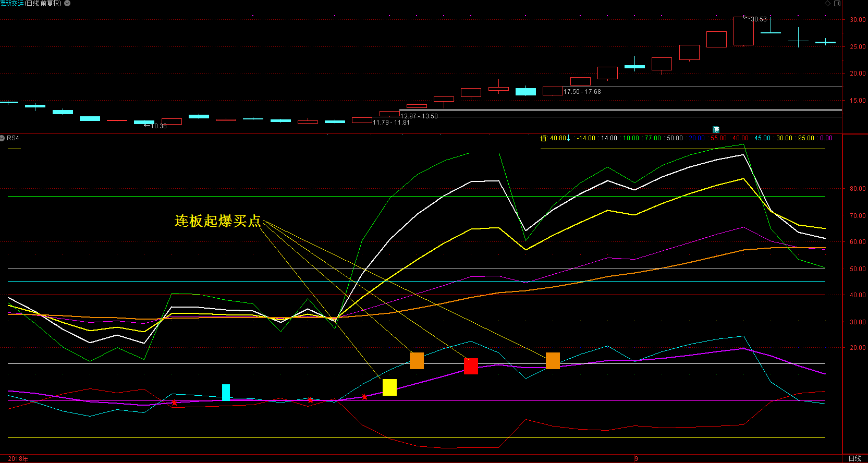Click the RS4 indicator name
The image size is (868, 463).
13,138
